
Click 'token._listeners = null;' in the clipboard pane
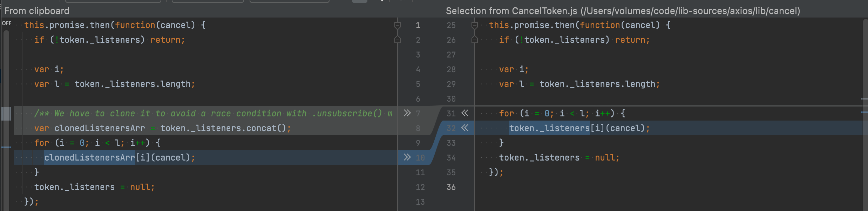tap(94, 187)
